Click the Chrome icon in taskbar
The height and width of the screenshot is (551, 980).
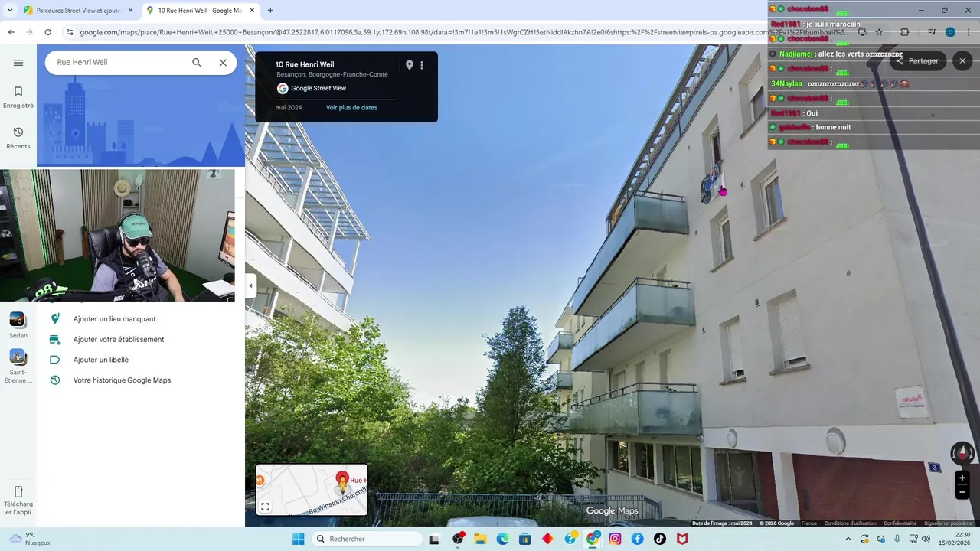point(593,539)
